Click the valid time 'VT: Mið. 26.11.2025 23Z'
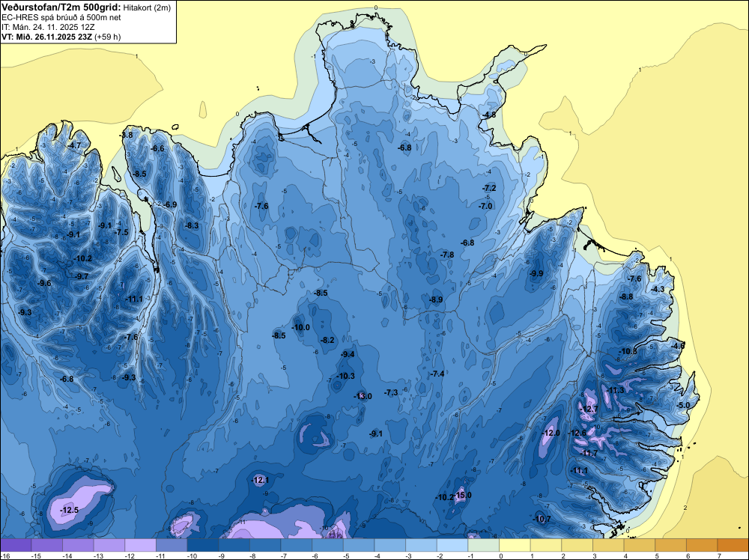The image size is (749, 560). (x=46, y=37)
